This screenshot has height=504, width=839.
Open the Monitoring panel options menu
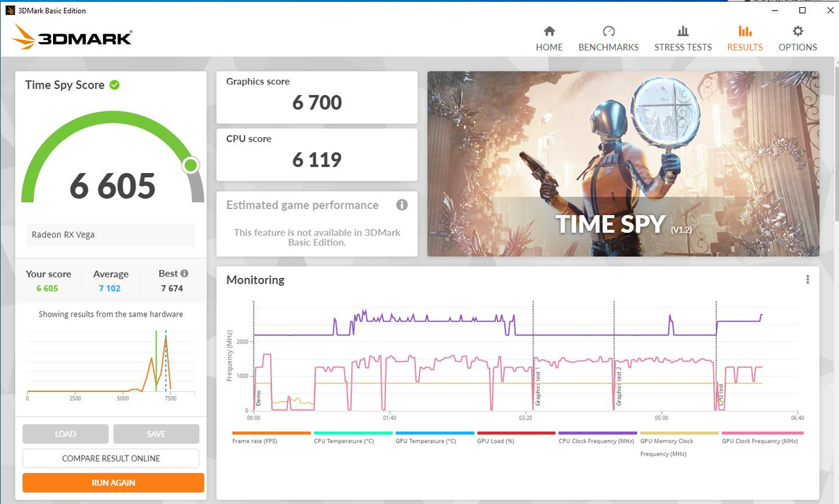pos(808,279)
